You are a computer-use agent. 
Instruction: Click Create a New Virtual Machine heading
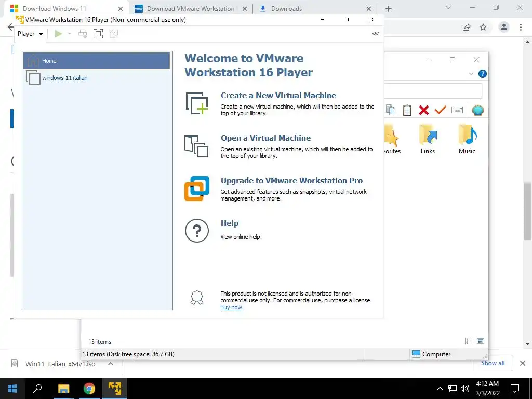pos(278,96)
